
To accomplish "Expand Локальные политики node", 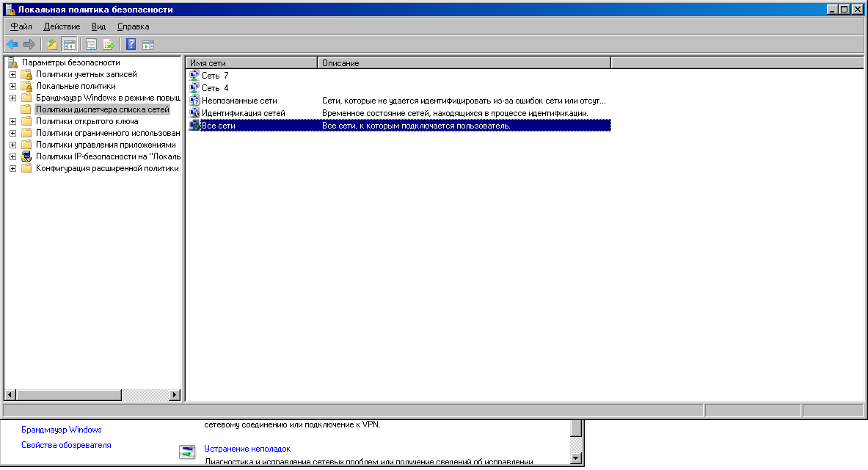I will click(12, 86).
